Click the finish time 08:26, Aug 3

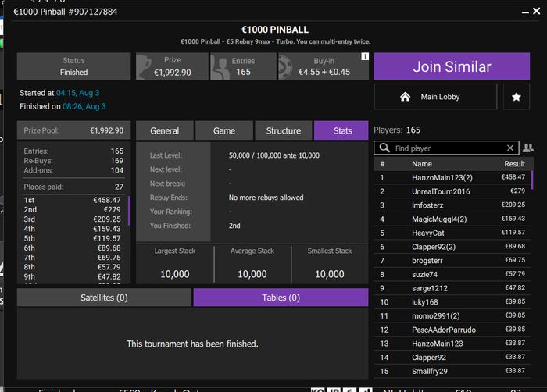(84, 106)
